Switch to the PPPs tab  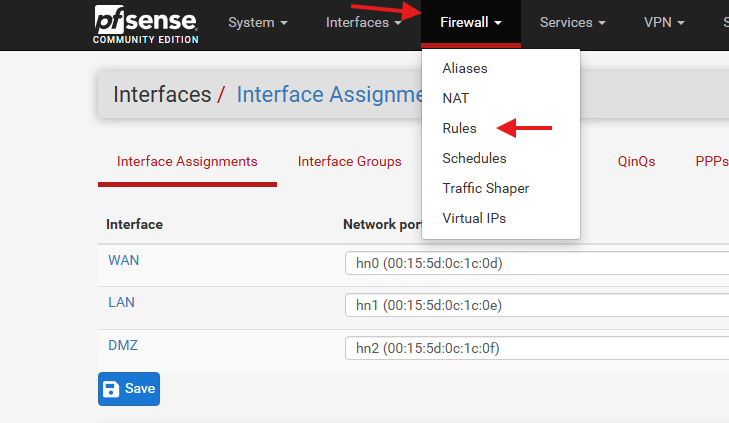pyautogui.click(x=711, y=161)
